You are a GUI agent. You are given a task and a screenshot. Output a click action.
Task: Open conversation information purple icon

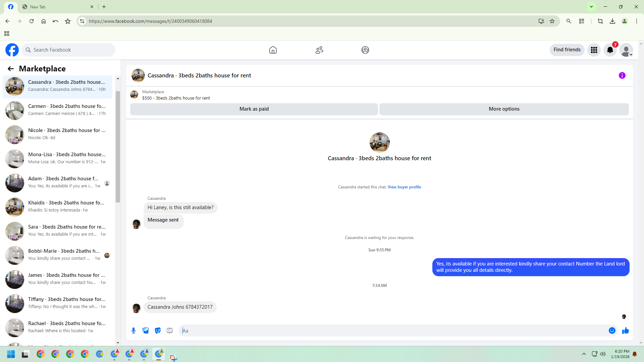tap(622, 75)
